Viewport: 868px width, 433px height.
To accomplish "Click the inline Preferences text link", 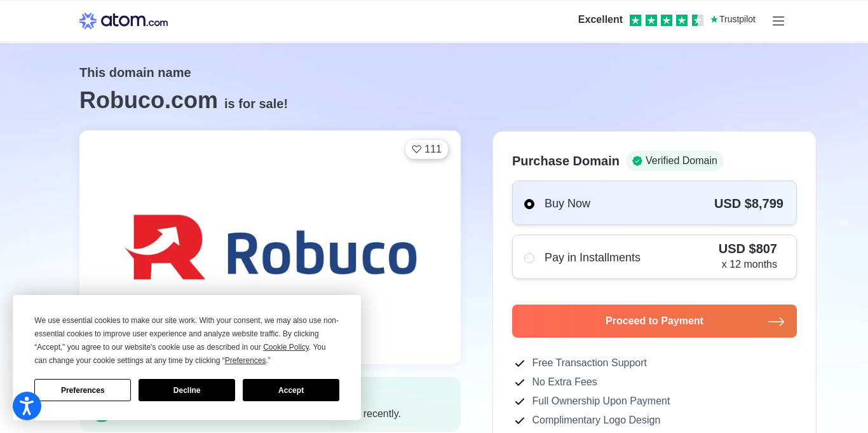I will 245,361.
